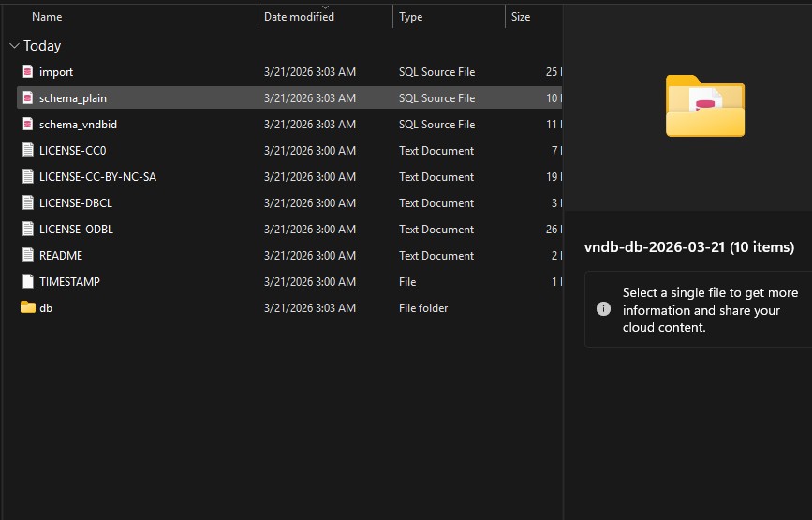Click the File type of TIMESTAMP

[x=407, y=282]
